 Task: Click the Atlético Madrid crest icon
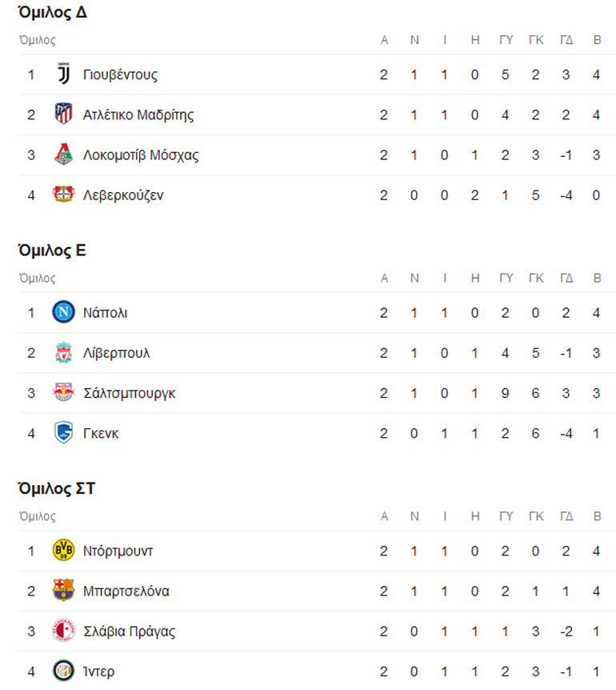pyautogui.click(x=63, y=114)
